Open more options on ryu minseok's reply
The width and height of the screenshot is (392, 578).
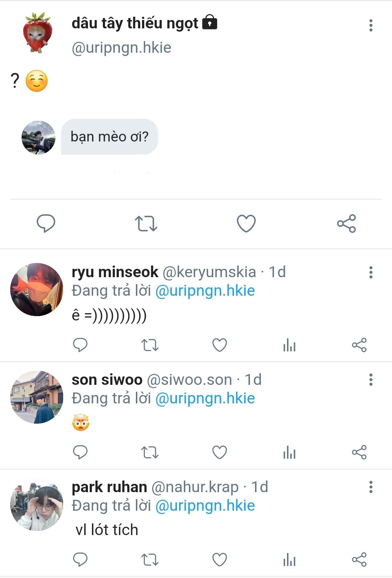coord(371,272)
